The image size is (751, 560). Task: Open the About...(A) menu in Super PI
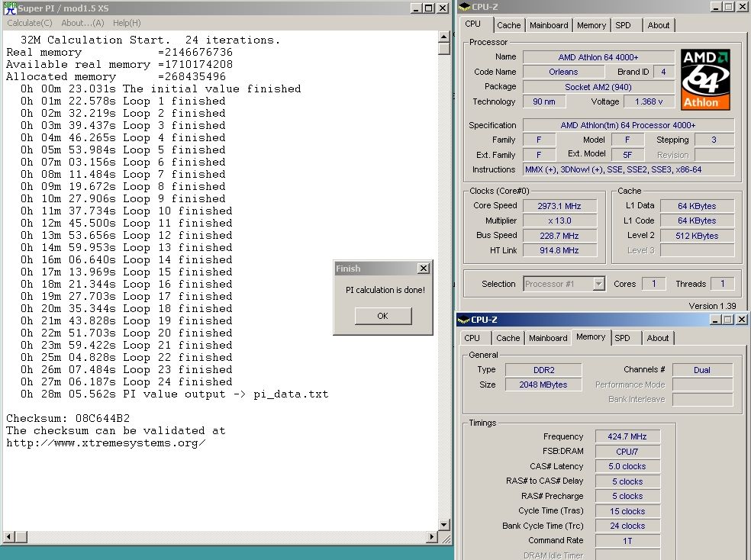[x=82, y=23]
